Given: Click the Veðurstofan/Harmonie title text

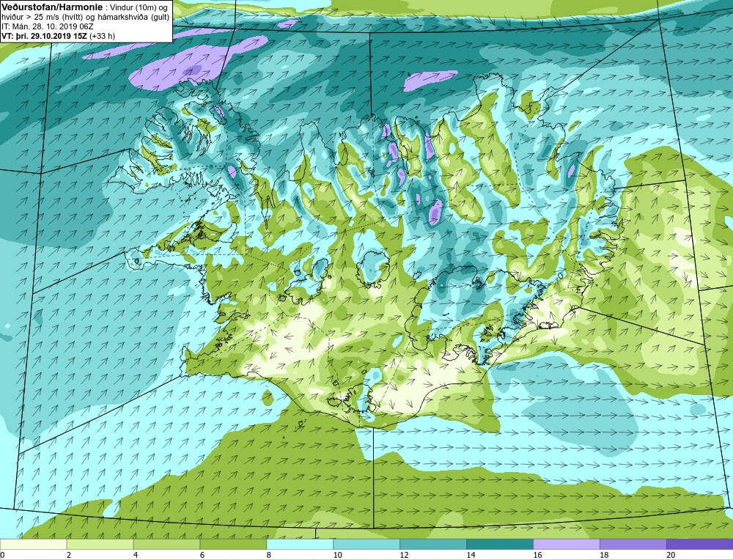Looking at the screenshot, I should (52, 7).
